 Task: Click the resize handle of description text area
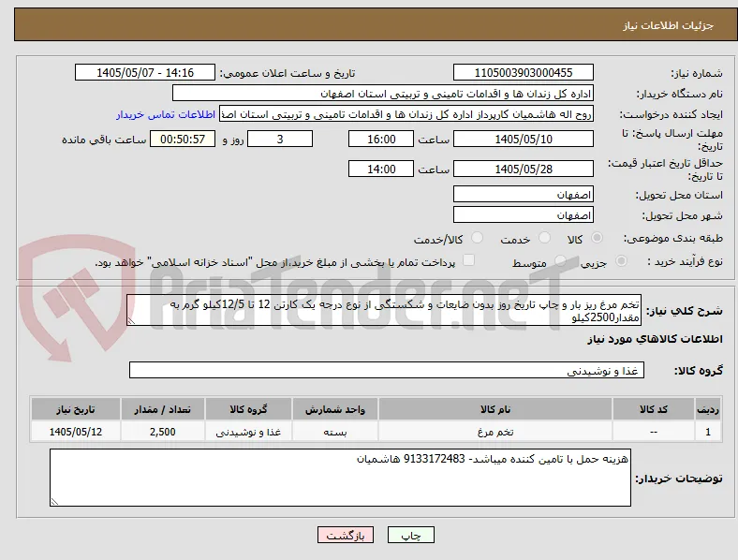[131, 321]
